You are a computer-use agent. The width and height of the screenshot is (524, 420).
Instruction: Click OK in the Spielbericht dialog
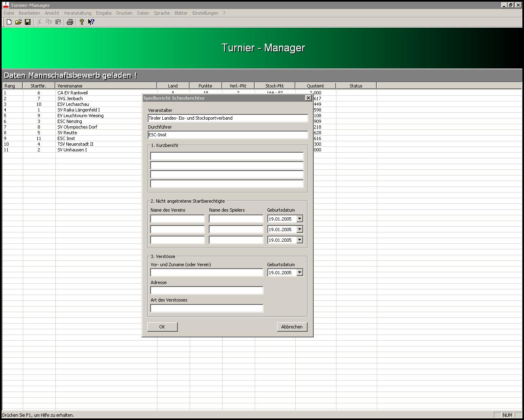point(162,327)
